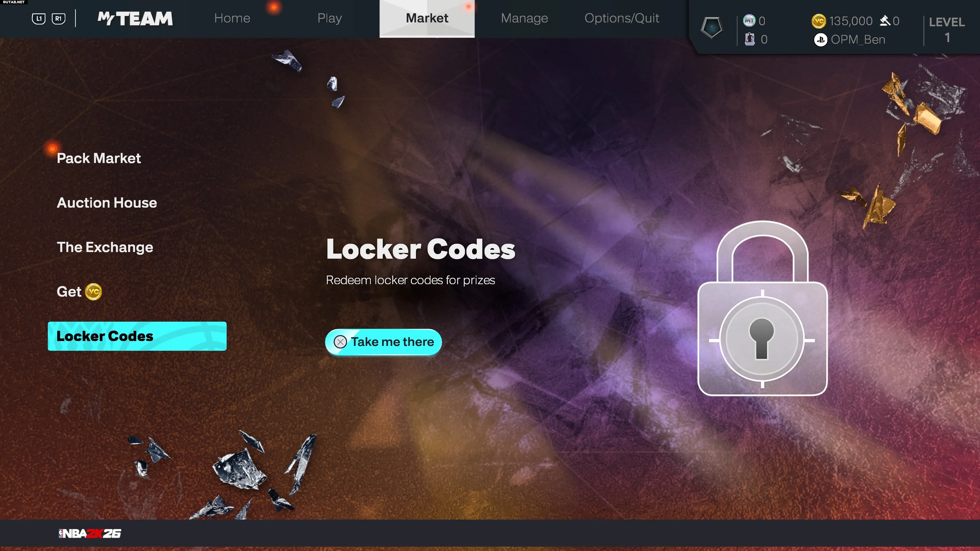Click the auction gavel bids icon
The height and width of the screenshot is (551, 980).
[885, 20]
